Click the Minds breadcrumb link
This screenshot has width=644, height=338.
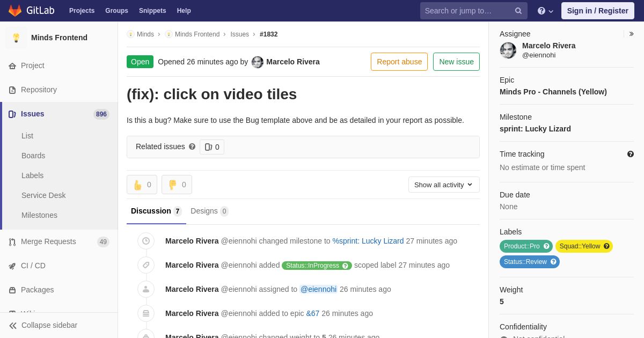(x=145, y=34)
